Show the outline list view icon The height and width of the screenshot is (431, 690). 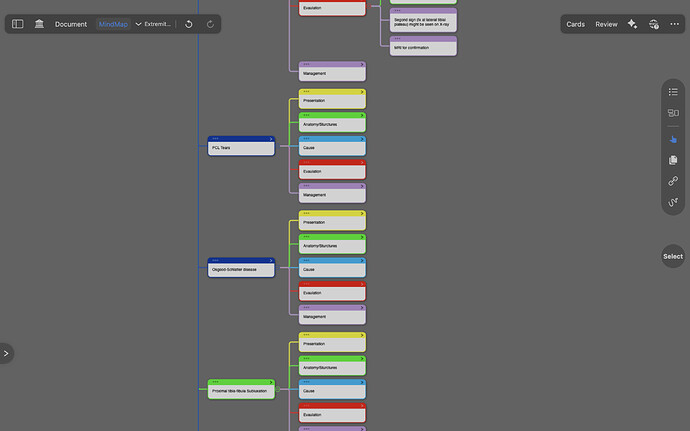[x=673, y=92]
